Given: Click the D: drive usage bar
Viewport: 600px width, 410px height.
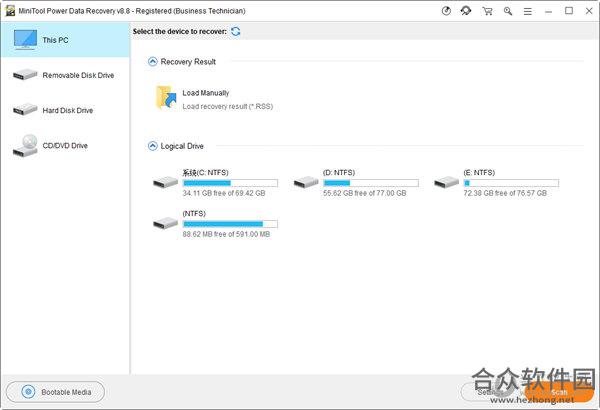Looking at the screenshot, I should point(371,183).
